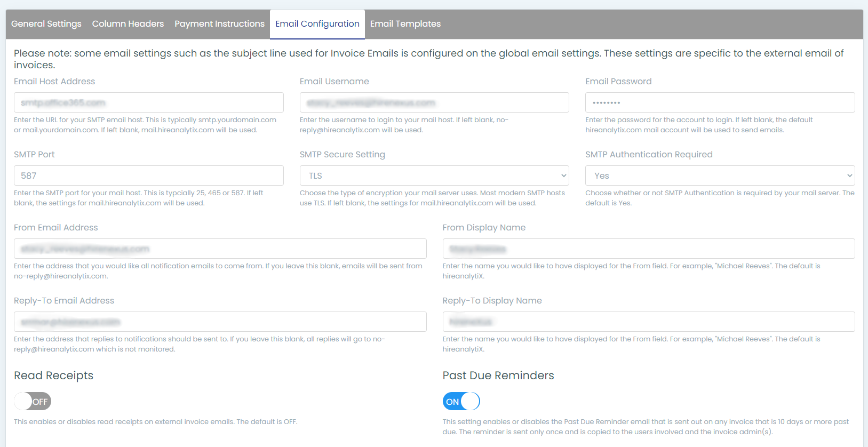
Task: Click the Read Receipts heading
Action: point(53,376)
